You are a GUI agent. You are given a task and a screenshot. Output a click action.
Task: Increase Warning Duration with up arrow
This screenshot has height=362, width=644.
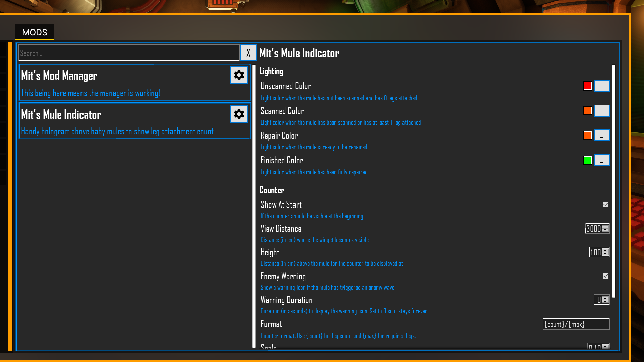coord(605,298)
